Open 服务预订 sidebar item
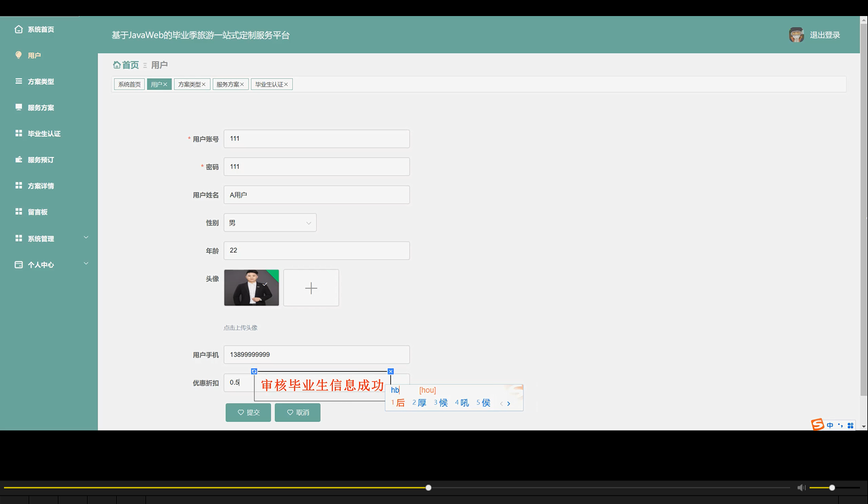The width and height of the screenshot is (868, 504). point(41,160)
